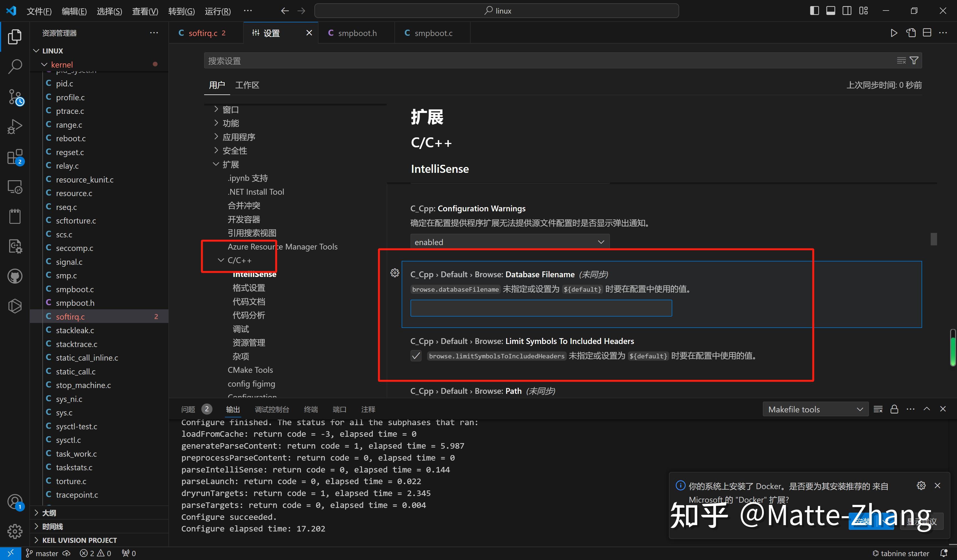Click the clear output icon in output panel

pos(878,409)
